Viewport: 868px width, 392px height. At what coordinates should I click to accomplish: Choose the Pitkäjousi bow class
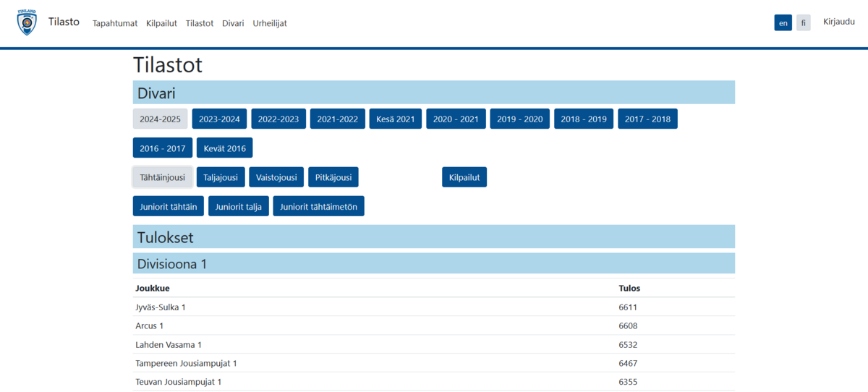point(333,176)
